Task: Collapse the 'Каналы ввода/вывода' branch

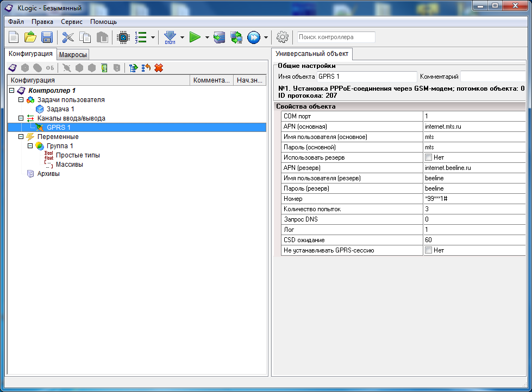Action: (21, 118)
